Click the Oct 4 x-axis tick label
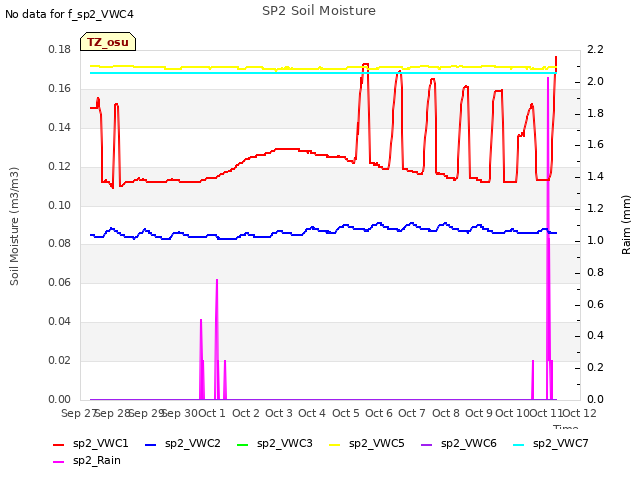 312,413
